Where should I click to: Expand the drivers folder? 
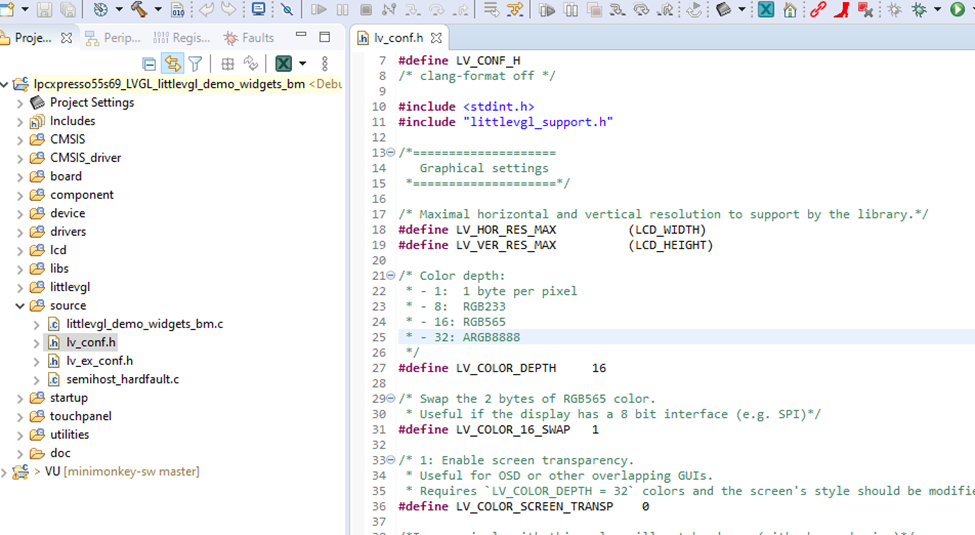[20, 232]
